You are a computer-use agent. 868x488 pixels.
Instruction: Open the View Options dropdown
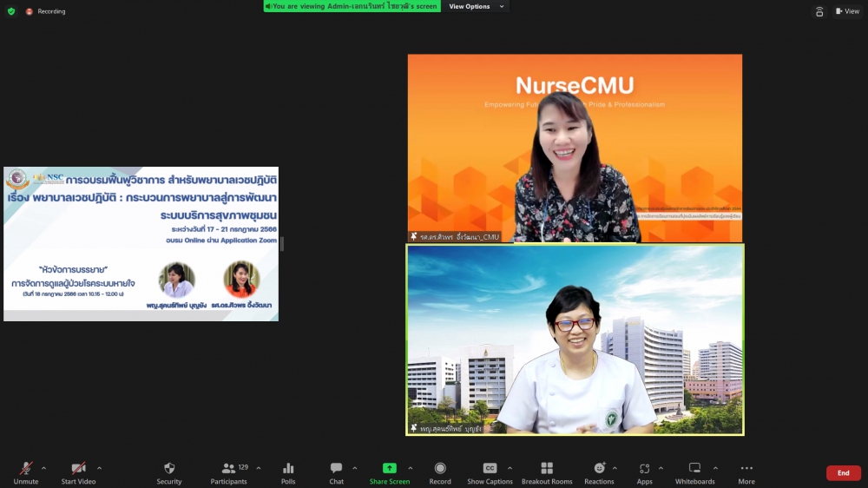(x=475, y=7)
